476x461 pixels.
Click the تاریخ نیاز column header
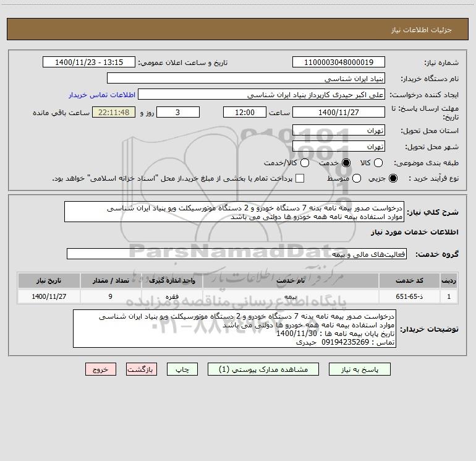pyautogui.click(x=49, y=280)
